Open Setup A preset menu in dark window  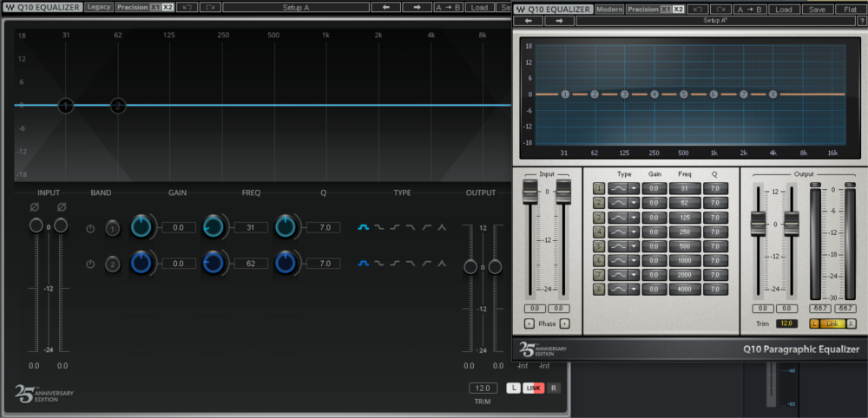pyautogui.click(x=296, y=7)
